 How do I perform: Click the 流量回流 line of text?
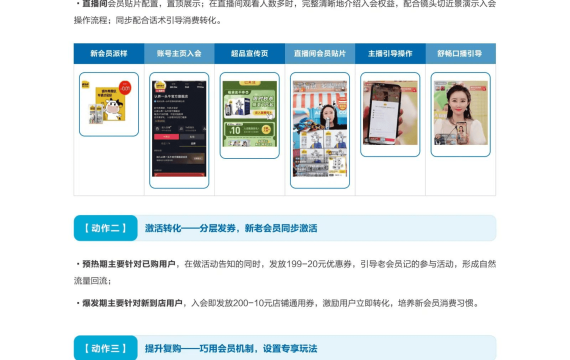pyautogui.click(x=93, y=281)
